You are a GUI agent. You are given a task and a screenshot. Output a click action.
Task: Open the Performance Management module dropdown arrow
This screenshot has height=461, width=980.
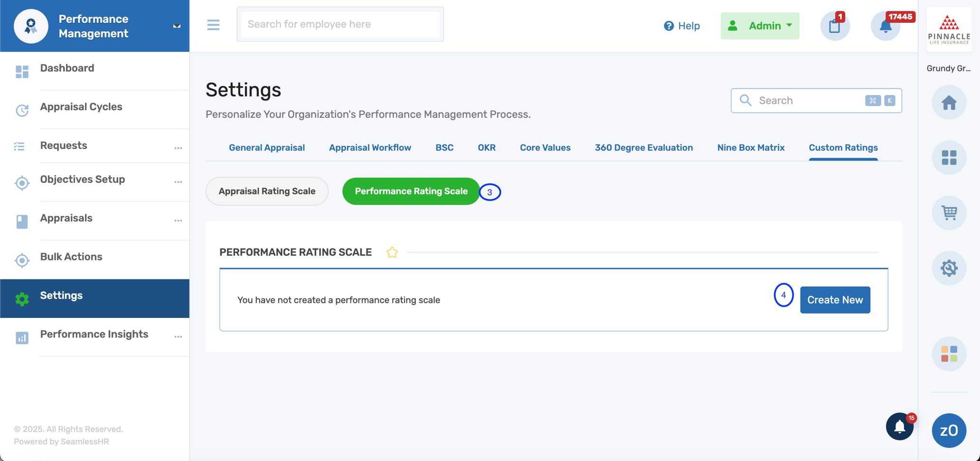click(177, 26)
